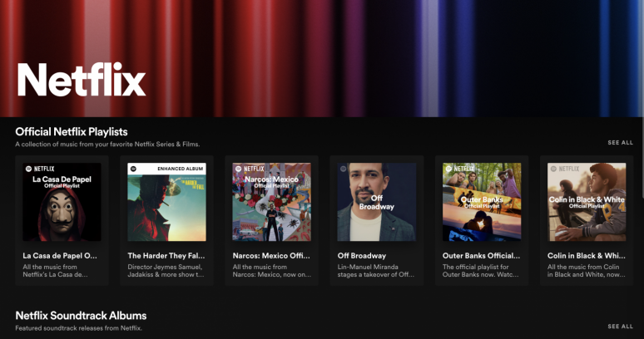Screen dimensions: 644x339
Task: Open the 'Narcos: Mexico Offi...' title link
Action: click(x=270, y=256)
